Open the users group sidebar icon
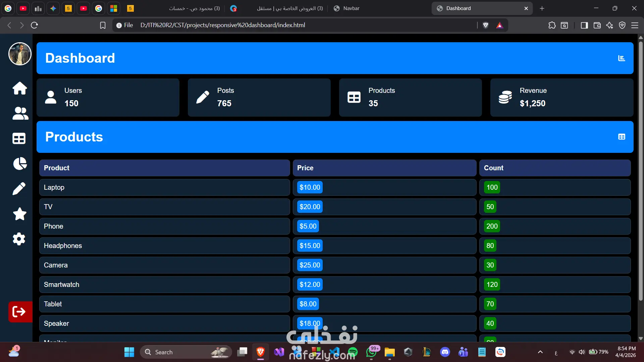 (20, 113)
